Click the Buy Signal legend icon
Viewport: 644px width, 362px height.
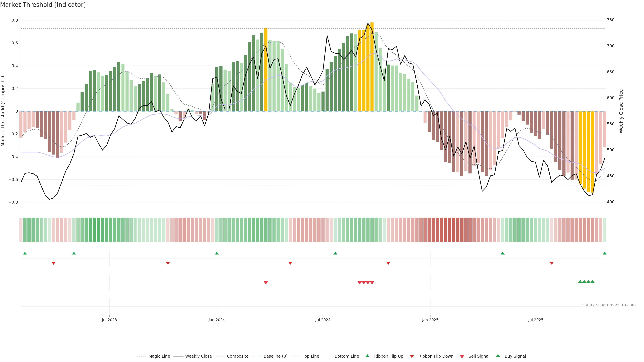coord(498,356)
